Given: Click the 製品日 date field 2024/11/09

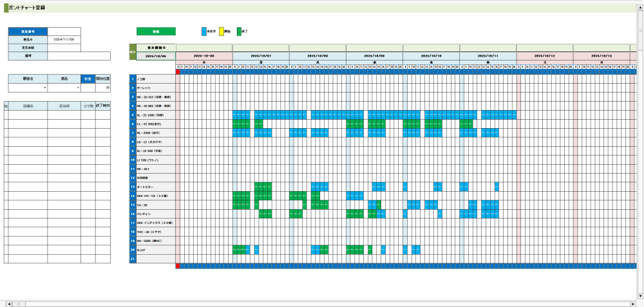Looking at the screenshot, I should point(64,39).
